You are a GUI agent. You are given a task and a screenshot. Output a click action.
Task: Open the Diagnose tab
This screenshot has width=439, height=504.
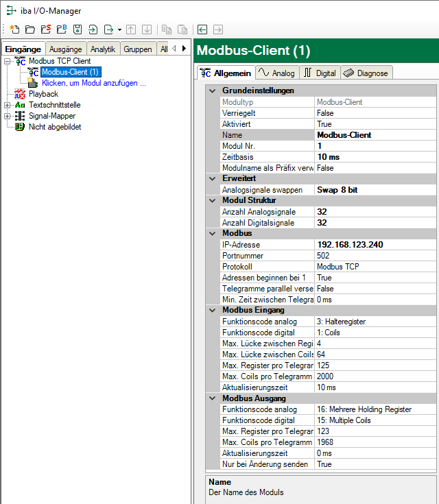pos(366,73)
